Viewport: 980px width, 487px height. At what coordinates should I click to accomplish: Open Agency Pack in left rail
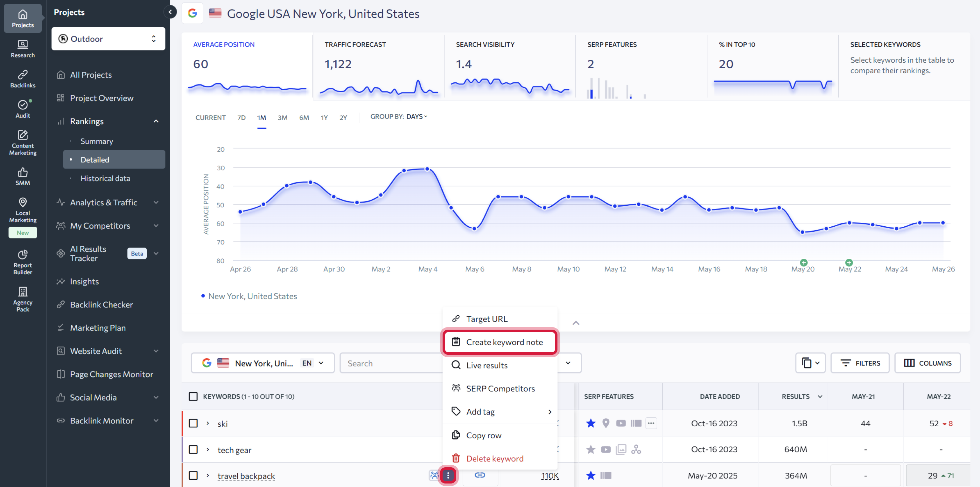tap(23, 299)
